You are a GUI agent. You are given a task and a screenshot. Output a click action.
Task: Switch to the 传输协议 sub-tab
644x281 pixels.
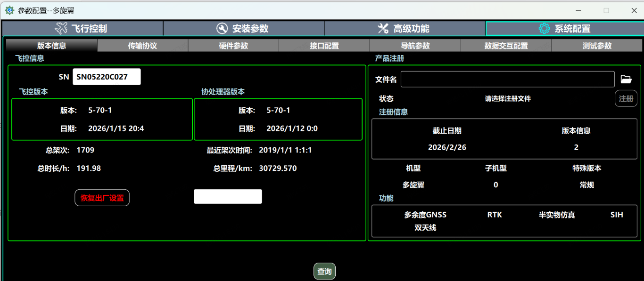pos(142,46)
